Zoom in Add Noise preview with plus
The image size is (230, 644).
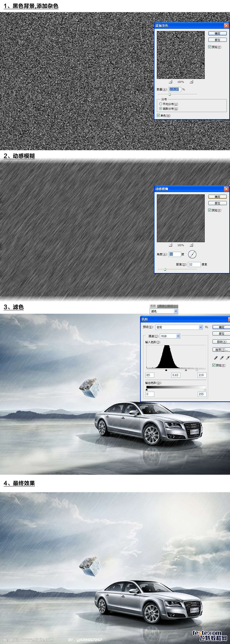coord(191,82)
